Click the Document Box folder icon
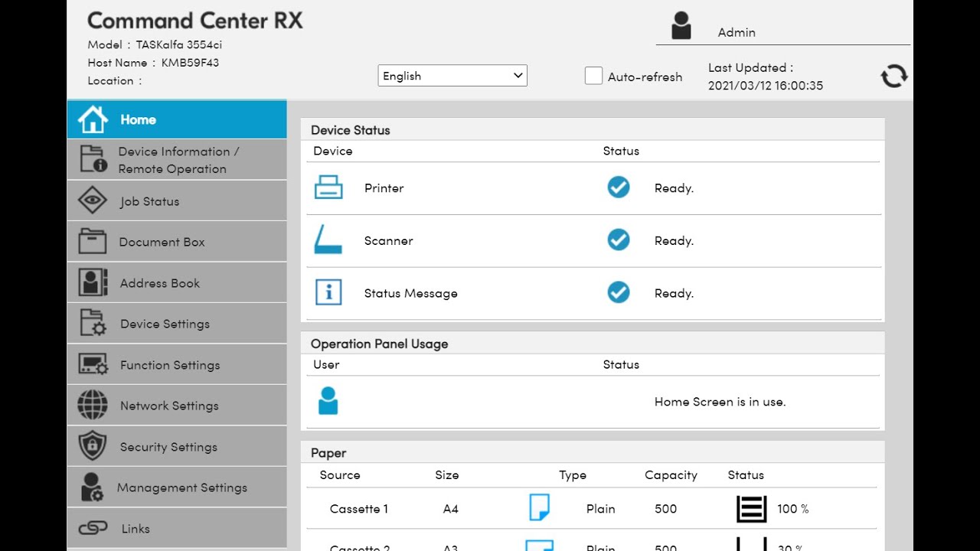This screenshot has height=551, width=980. 93,241
